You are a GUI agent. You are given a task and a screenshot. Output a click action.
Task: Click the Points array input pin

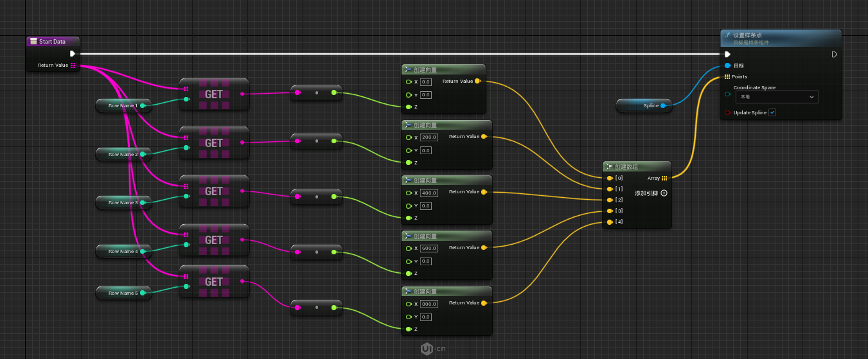[727, 77]
